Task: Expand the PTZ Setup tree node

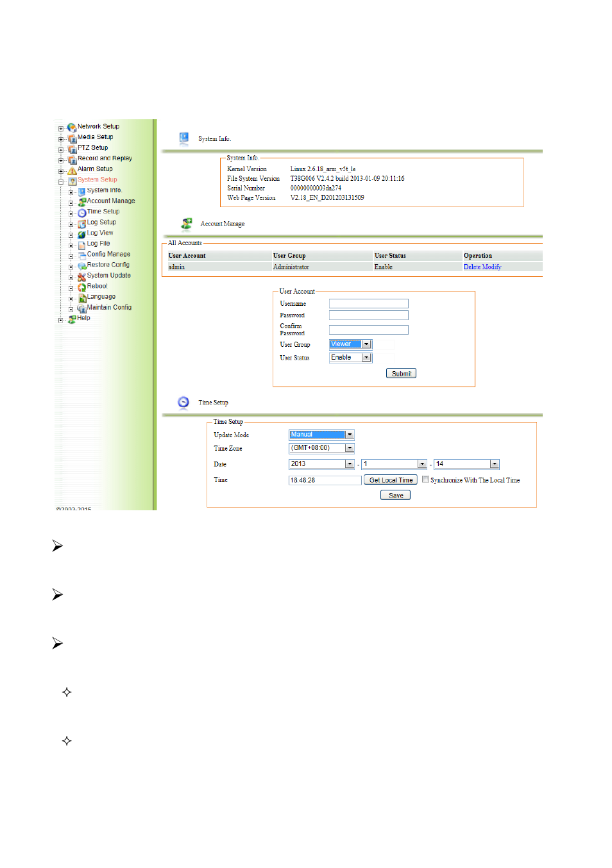Action: (x=61, y=149)
